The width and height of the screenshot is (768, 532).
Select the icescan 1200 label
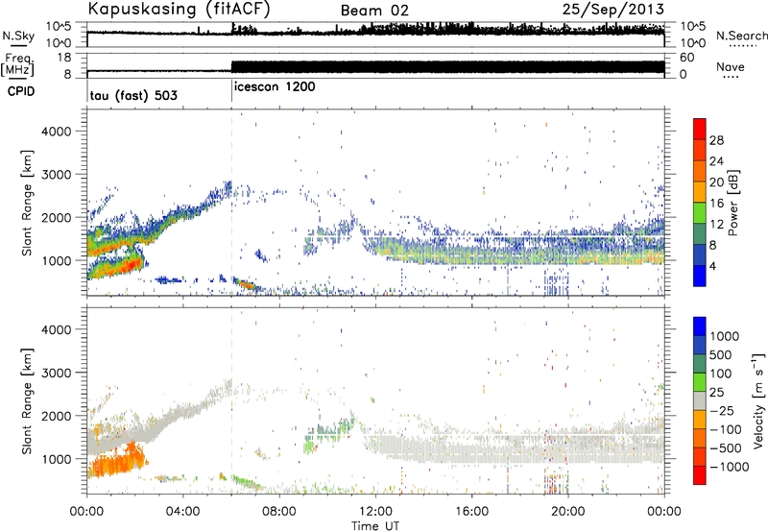click(x=275, y=87)
